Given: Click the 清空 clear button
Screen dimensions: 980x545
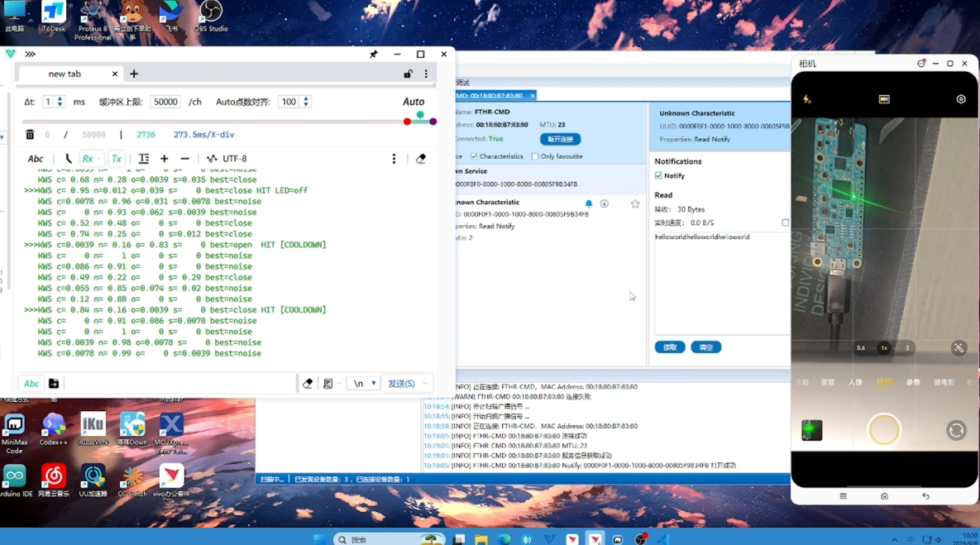Looking at the screenshot, I should click(x=706, y=347).
